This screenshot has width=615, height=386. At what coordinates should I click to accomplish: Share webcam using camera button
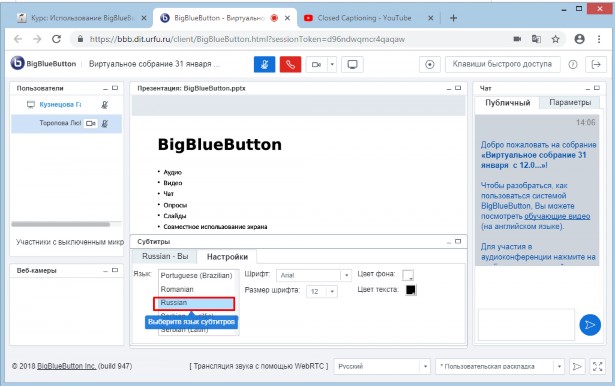[x=317, y=64]
